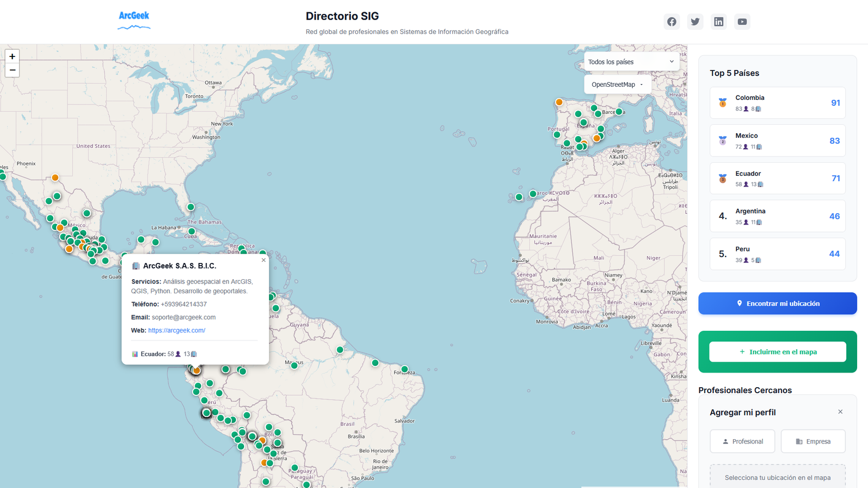The image size is (868, 488).
Task: Select the Profesional profile type
Action: click(x=742, y=441)
